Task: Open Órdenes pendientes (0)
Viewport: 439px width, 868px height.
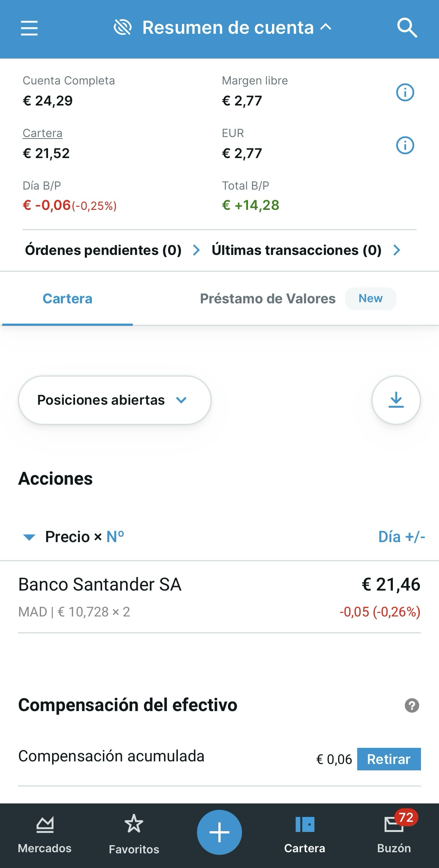Action: point(112,250)
